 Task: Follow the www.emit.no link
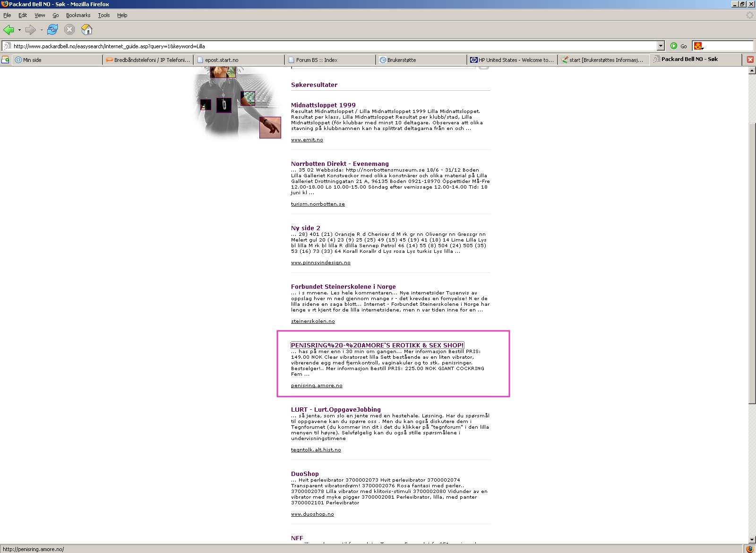point(307,140)
